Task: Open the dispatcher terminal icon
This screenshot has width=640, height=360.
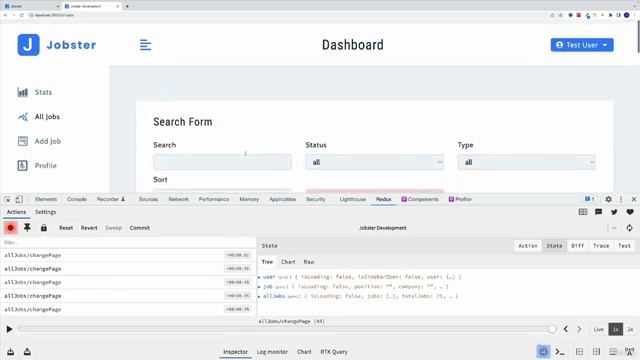Action: click(x=560, y=352)
